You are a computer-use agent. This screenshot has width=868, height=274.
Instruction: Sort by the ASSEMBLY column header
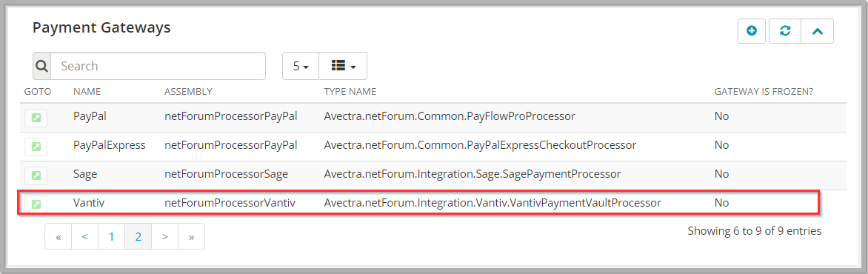[x=188, y=92]
